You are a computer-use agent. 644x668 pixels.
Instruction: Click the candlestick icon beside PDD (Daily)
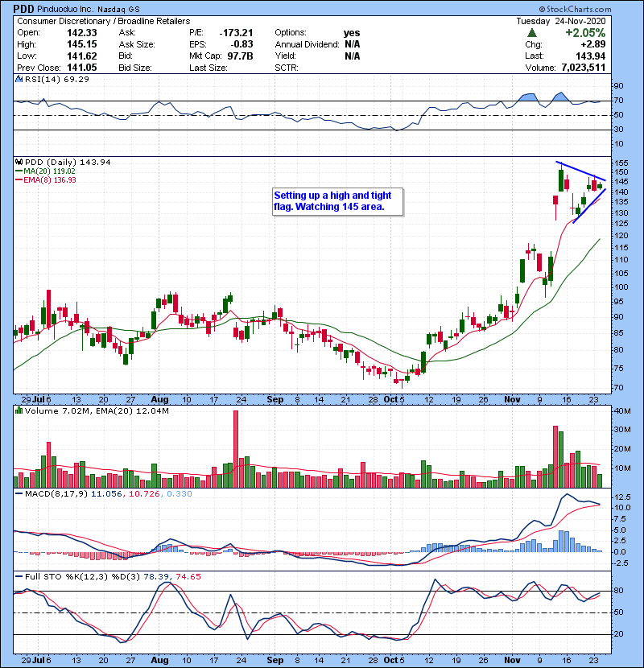[19, 163]
